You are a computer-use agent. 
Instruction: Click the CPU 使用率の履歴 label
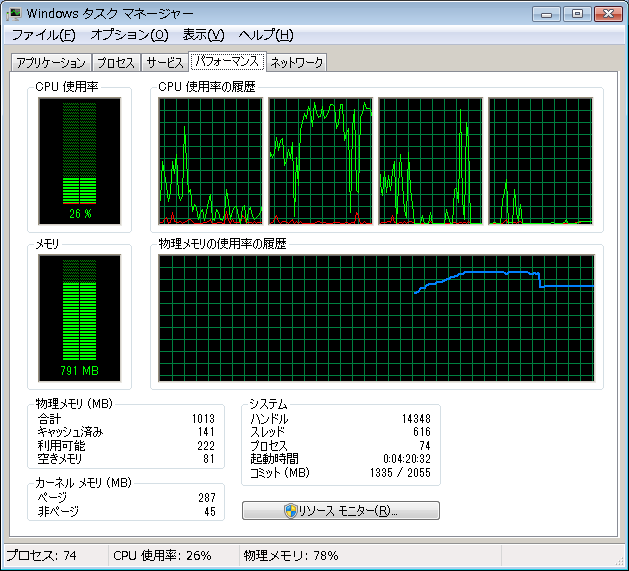point(207,86)
